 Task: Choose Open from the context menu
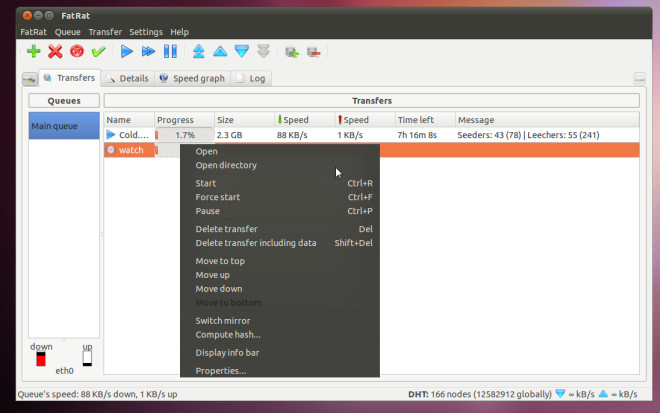(x=280, y=151)
